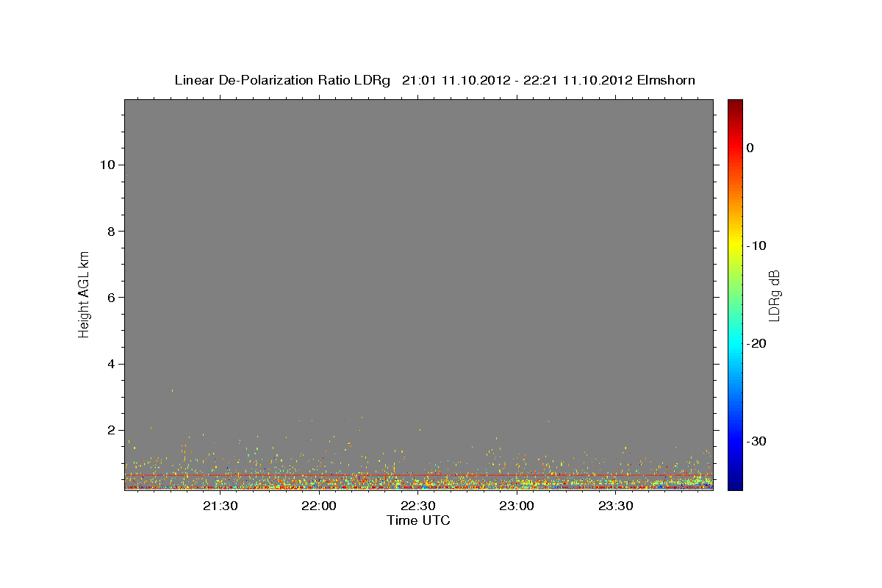
Task: Select the 23:00 time tick label
Action: click(517, 506)
